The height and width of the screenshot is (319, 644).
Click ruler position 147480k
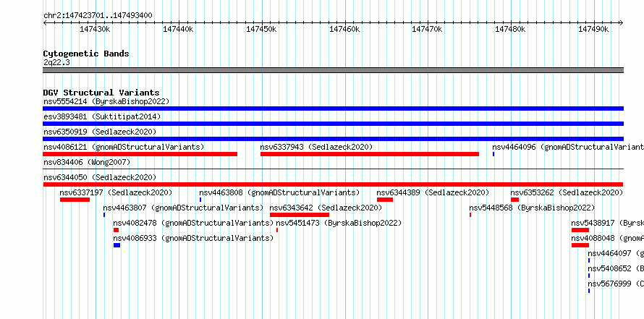(x=511, y=29)
